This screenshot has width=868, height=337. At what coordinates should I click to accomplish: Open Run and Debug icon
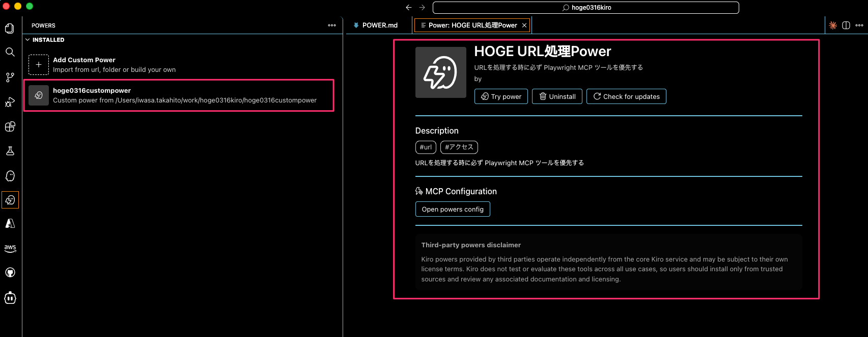coord(10,102)
